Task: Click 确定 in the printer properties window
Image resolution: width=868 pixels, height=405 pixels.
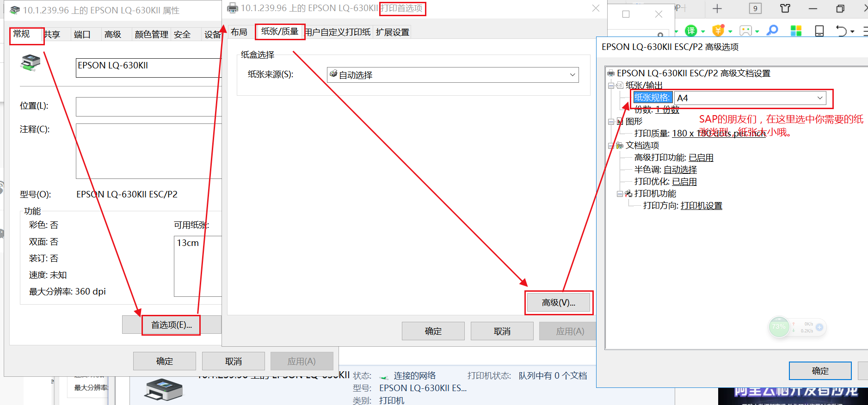Action: 165,361
